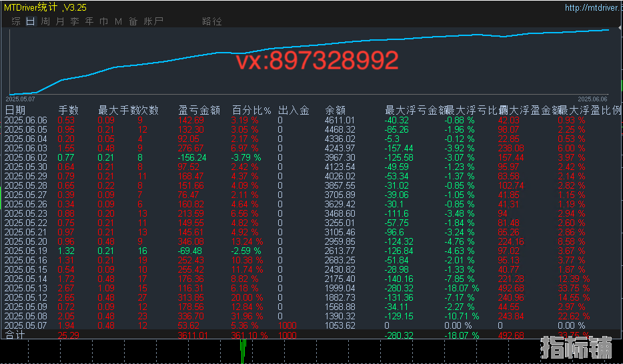
Task: Click the 2025.05.07 chart start date
Action: tap(20, 98)
